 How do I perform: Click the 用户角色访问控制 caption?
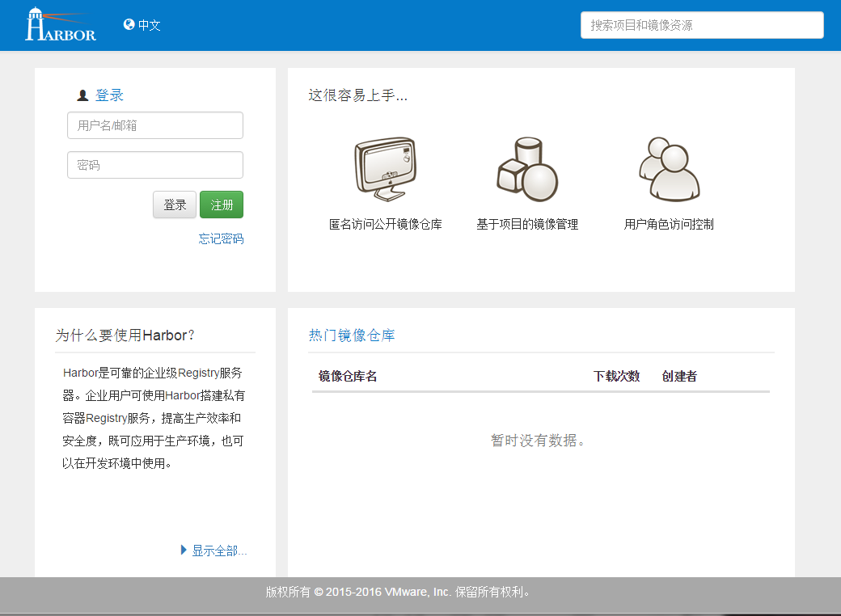point(669,224)
